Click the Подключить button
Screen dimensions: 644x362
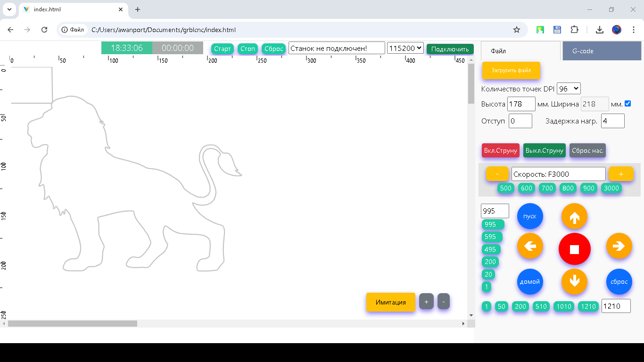450,49
